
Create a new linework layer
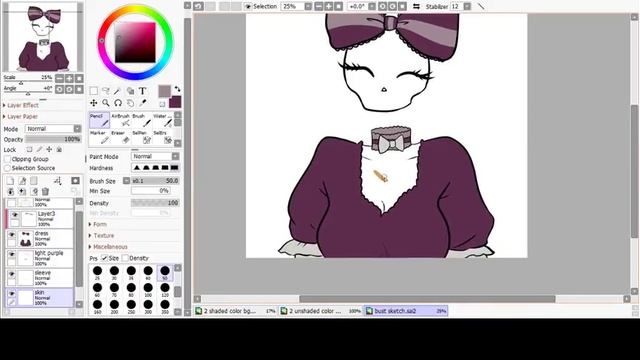(22, 180)
